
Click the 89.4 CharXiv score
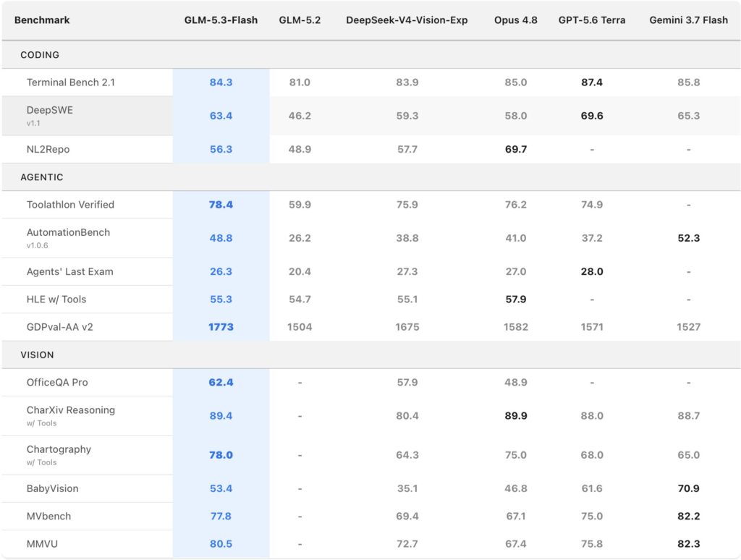coord(221,416)
